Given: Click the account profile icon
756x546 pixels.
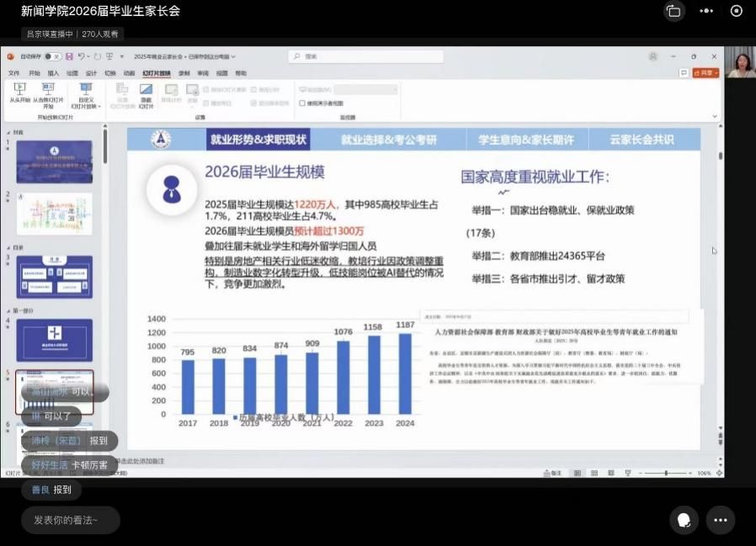Looking at the screenshot, I should [x=653, y=56].
